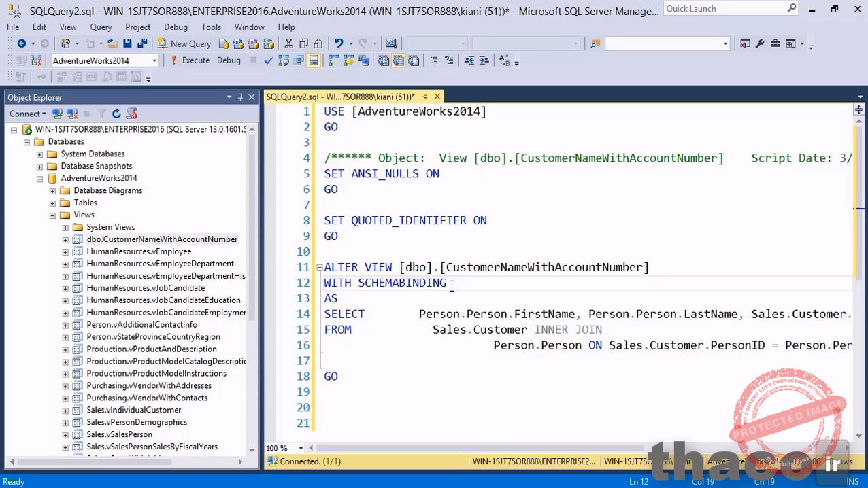Viewport: 868px width, 488px height.
Task: Click the Cut scissors icon
Action: click(288, 43)
